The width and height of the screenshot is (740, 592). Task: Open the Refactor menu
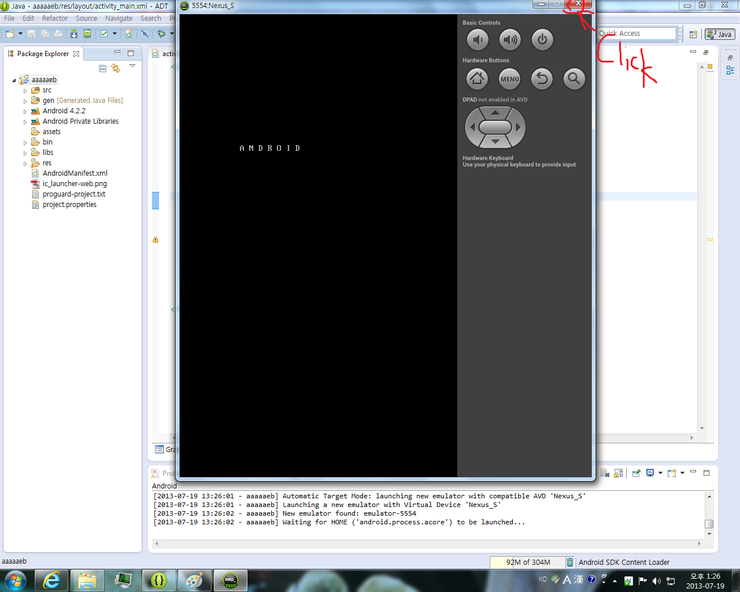55,18
